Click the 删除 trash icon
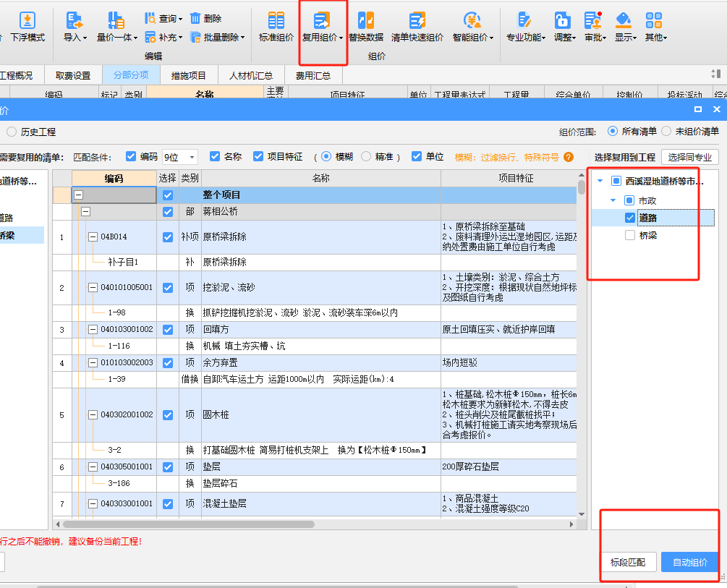Viewport: 727px width, 588px height. (195, 18)
